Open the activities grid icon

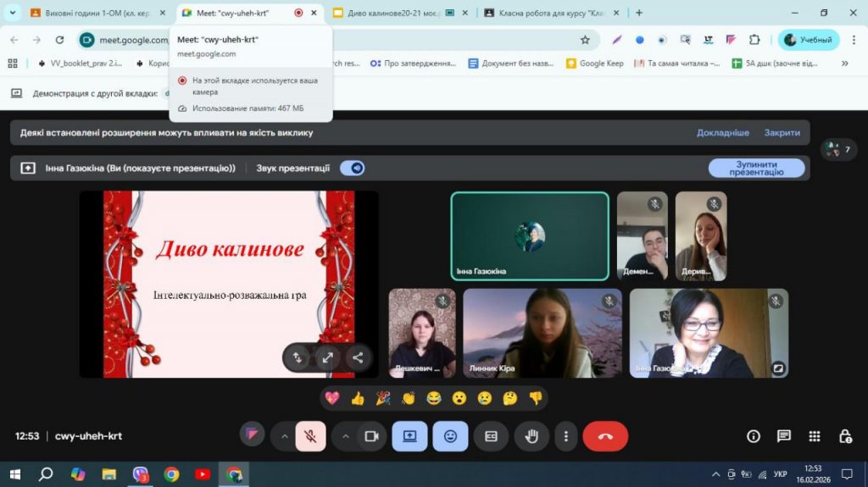pos(815,436)
